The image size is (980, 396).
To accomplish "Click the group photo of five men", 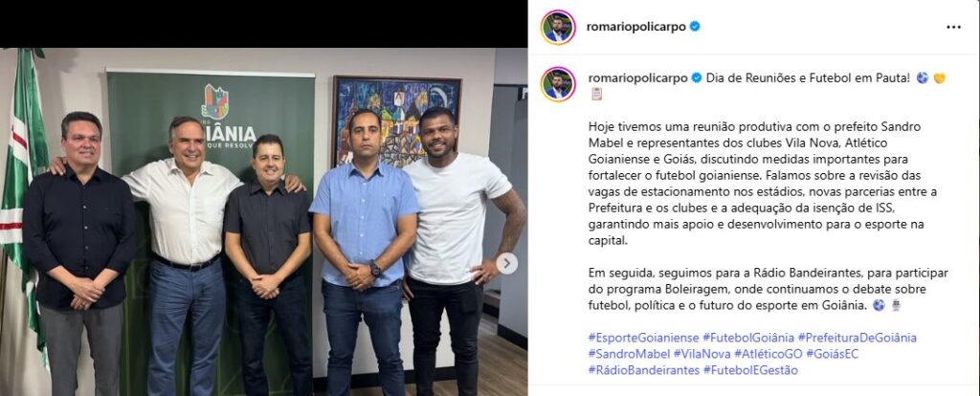I will (263, 222).
